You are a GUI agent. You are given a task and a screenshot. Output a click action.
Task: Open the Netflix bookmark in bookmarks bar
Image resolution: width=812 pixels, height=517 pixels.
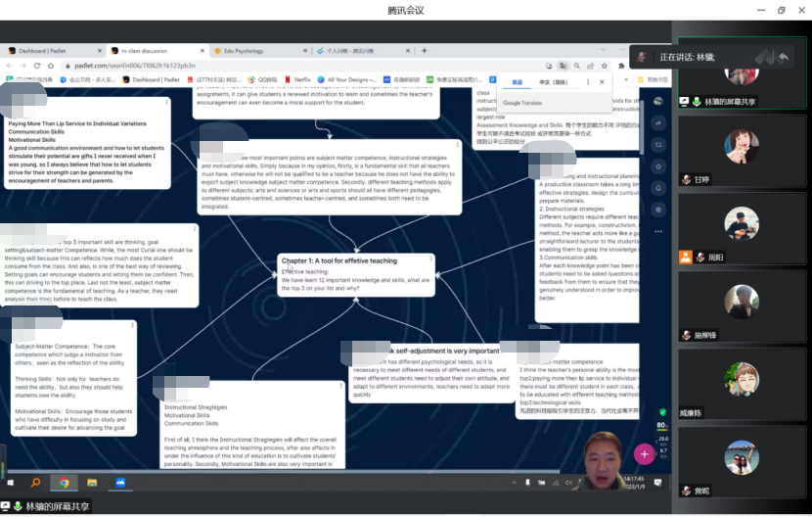pyautogui.click(x=301, y=79)
